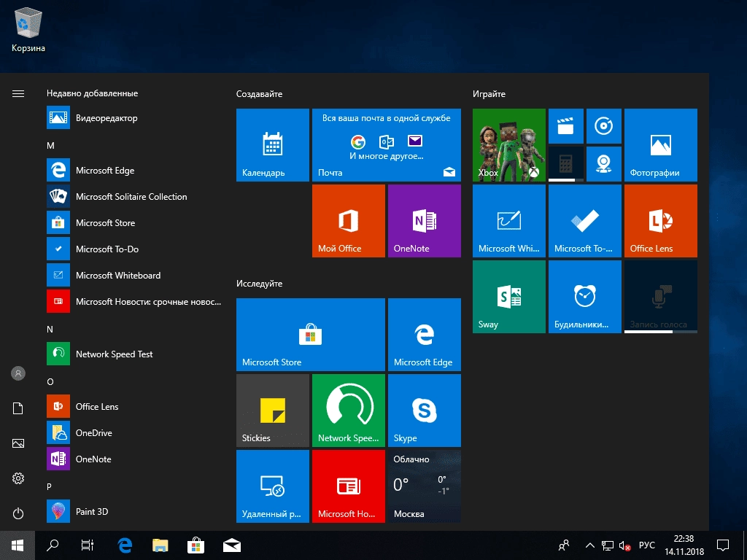Open Microsoft Solitaire Collection in the list

tap(134, 197)
